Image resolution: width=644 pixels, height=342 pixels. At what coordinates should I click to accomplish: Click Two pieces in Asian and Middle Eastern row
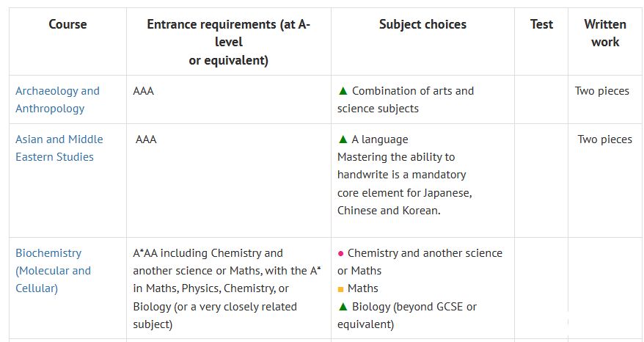[604, 139]
